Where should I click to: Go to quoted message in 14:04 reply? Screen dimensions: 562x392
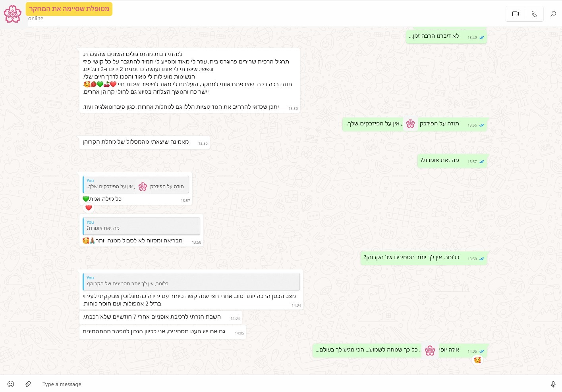pos(191,281)
